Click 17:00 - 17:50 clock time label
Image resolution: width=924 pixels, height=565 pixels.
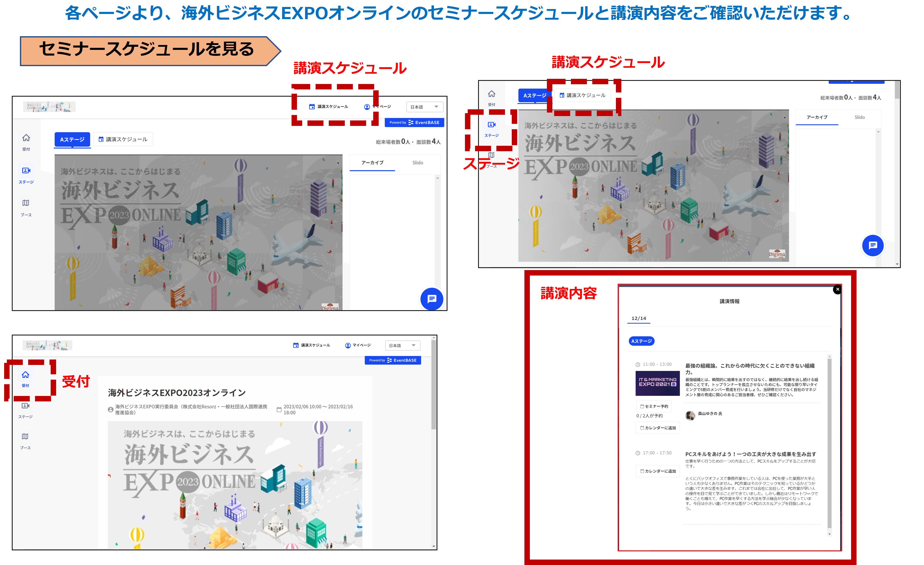(x=653, y=453)
